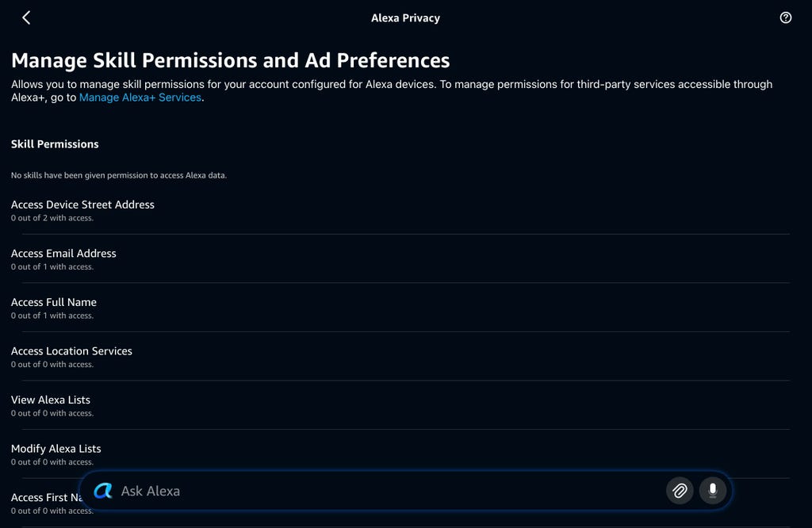Click the Skill Permissions section heading
This screenshot has height=528, width=812.
point(55,144)
